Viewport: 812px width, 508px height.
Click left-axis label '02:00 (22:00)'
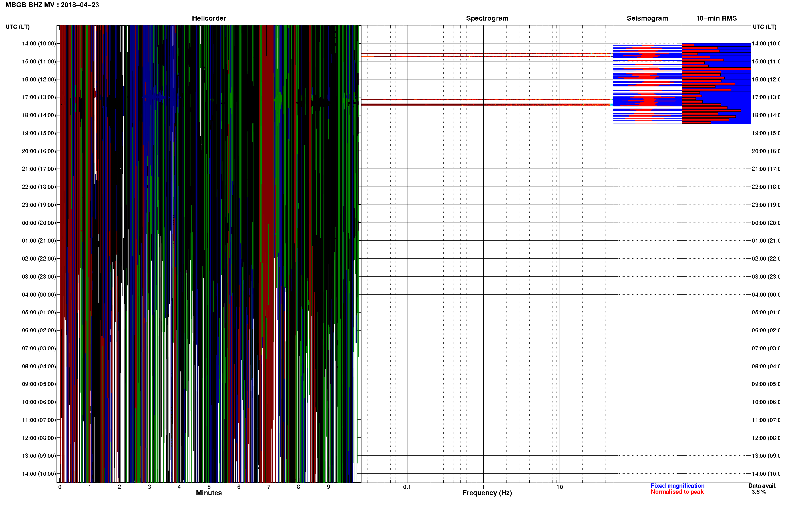click(x=39, y=258)
